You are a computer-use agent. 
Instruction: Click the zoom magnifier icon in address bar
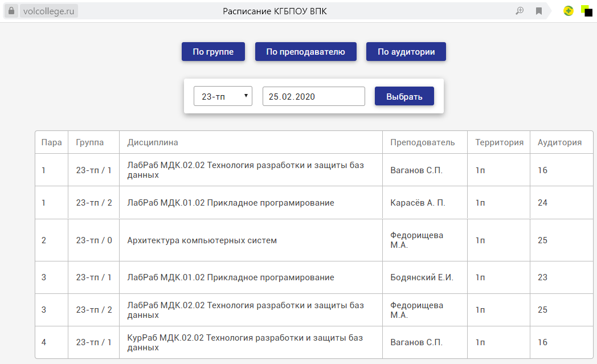tap(520, 11)
